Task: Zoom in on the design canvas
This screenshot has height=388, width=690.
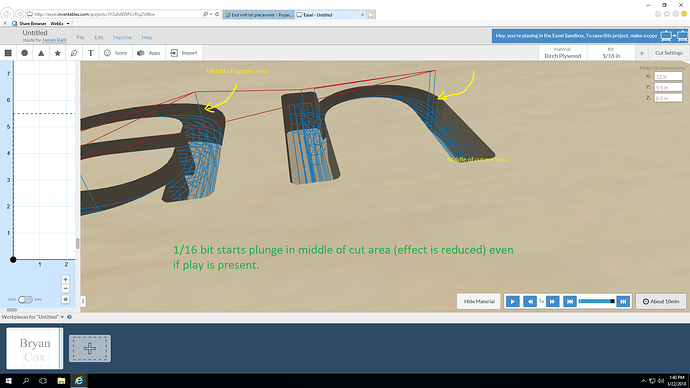Action: 65,279
